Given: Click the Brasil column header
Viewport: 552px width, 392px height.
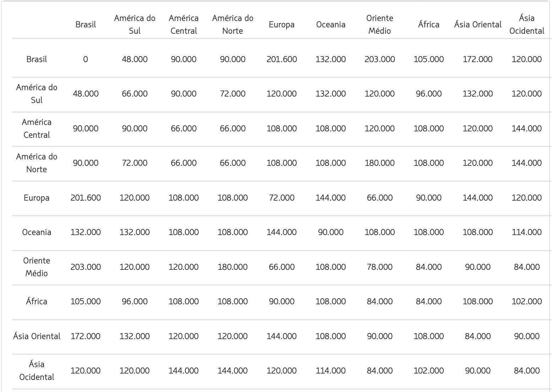Looking at the screenshot, I should [86, 24].
